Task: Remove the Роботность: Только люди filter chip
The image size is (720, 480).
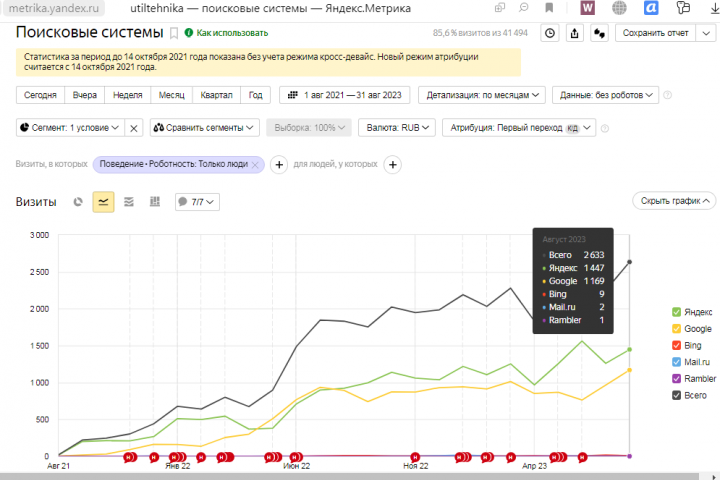Action: tap(255, 165)
